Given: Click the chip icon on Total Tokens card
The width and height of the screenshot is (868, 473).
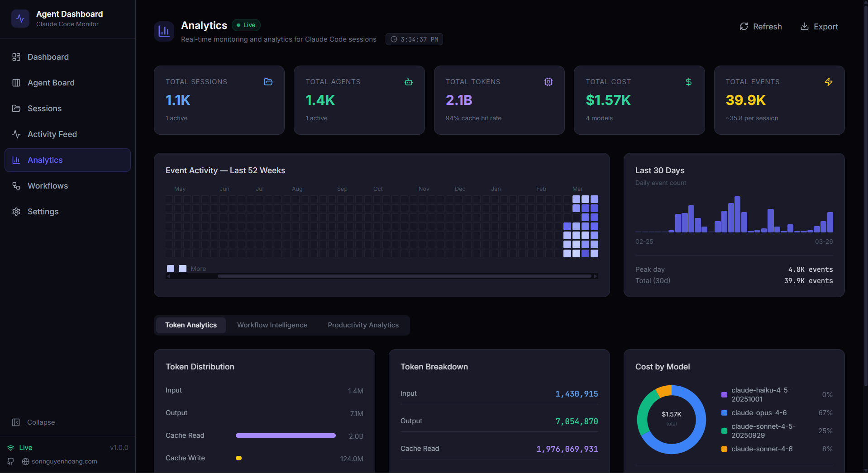Looking at the screenshot, I should coord(548,82).
